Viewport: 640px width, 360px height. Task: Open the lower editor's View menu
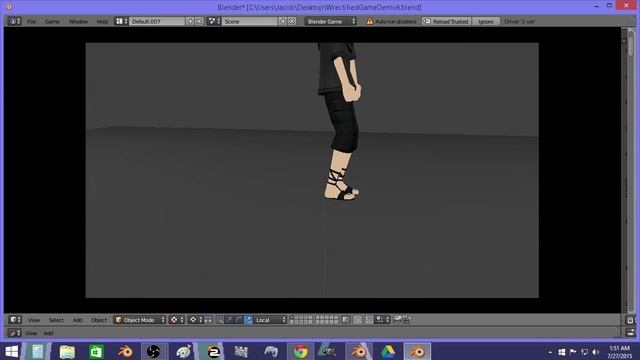(31, 333)
